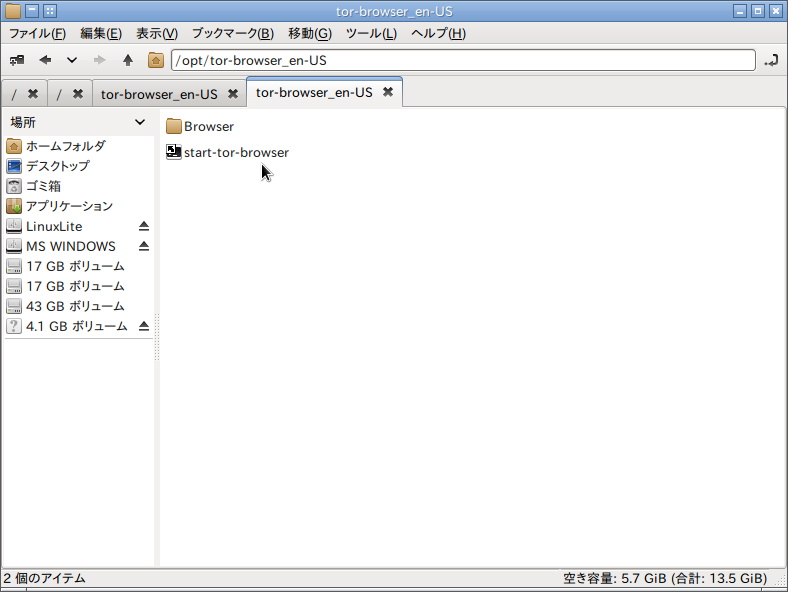Go up to the parent folder
The image size is (788, 592).
(128, 60)
